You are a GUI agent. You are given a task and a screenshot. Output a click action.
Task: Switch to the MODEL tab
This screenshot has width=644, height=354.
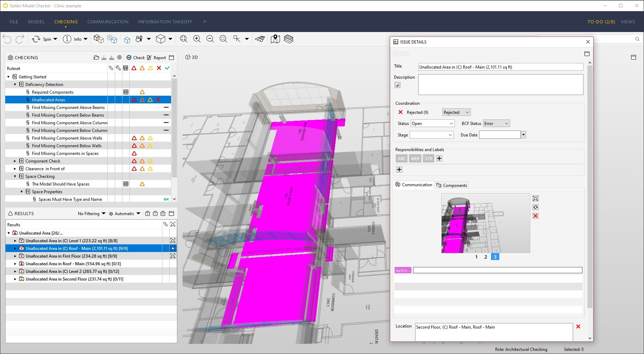36,22
